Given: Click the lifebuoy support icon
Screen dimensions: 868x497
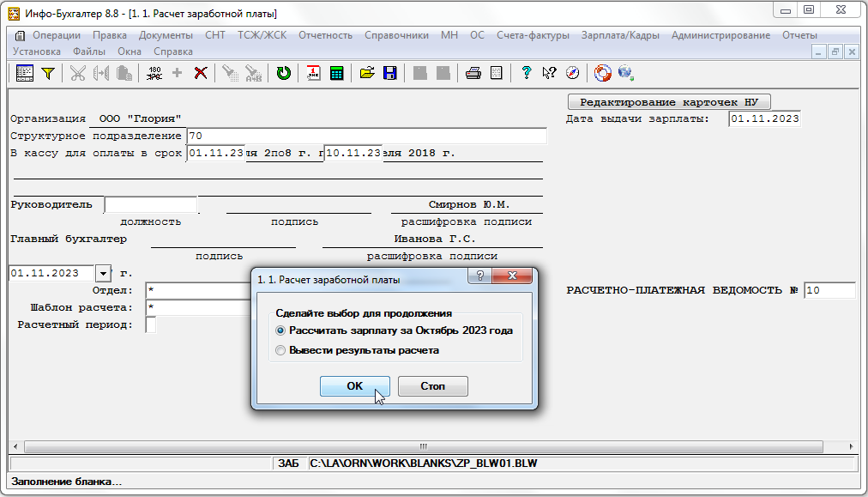Looking at the screenshot, I should click(x=602, y=73).
